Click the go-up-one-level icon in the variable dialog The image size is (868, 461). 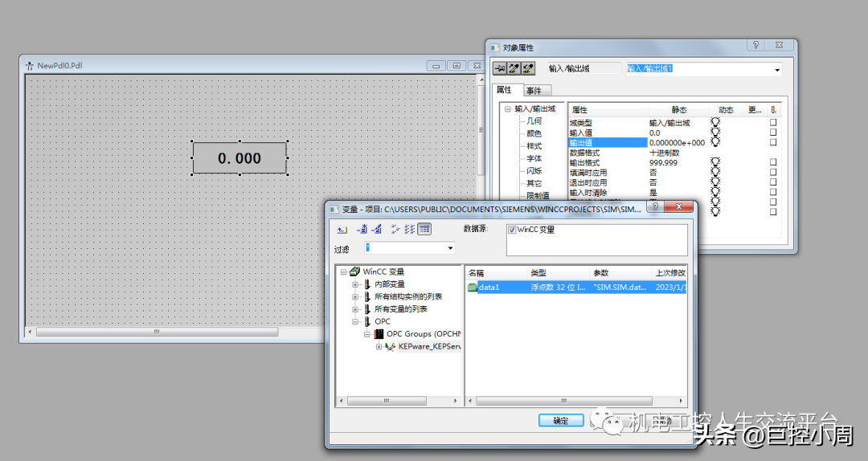[342, 229]
